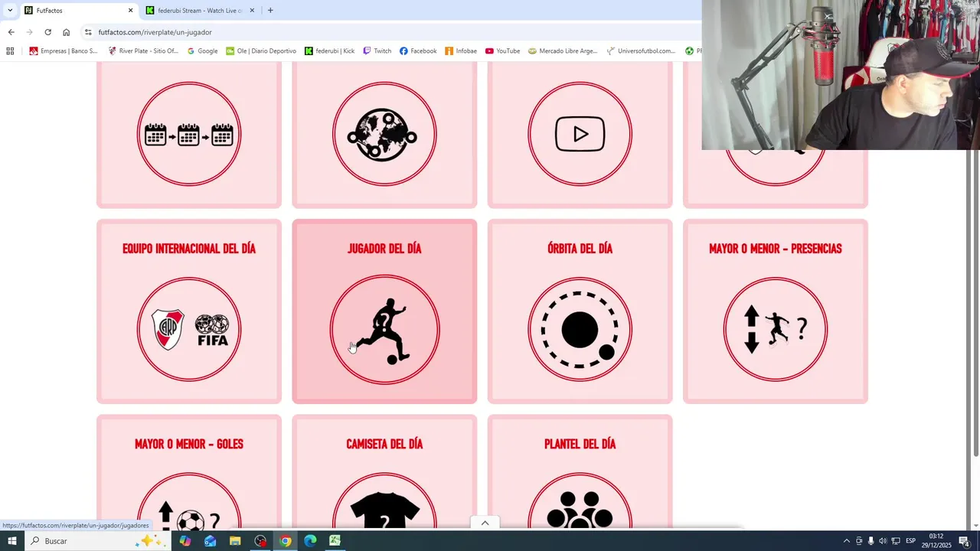Open the bookmarks apps grid icon
The width and height of the screenshot is (980, 551).
click(x=10, y=51)
